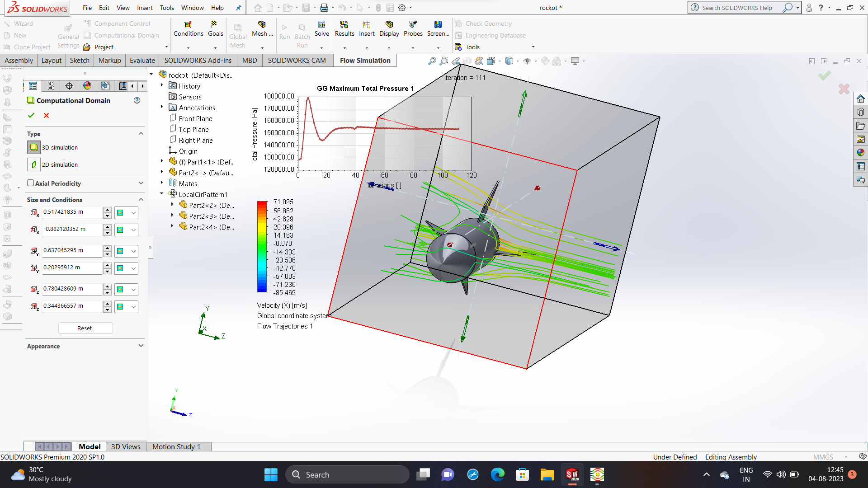Select the 3D simulation type

[x=34, y=147]
